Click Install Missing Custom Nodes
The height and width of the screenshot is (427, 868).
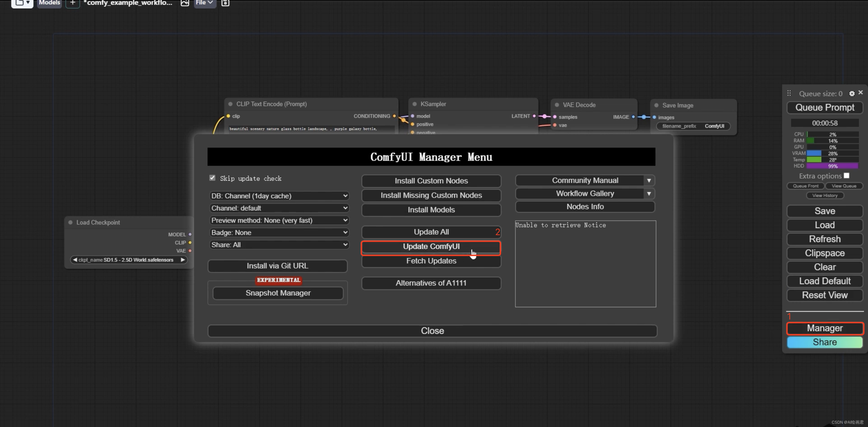click(431, 195)
